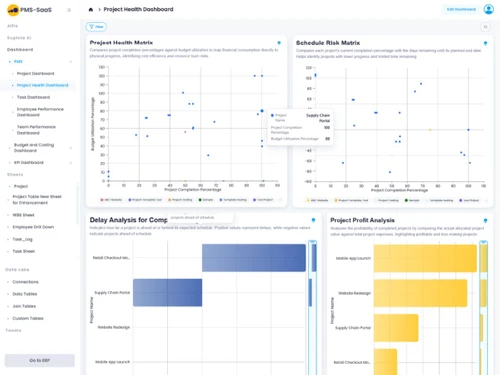Screen dimensions: 500x375
Task: Open the user profile avatar
Action: (x=488, y=9)
